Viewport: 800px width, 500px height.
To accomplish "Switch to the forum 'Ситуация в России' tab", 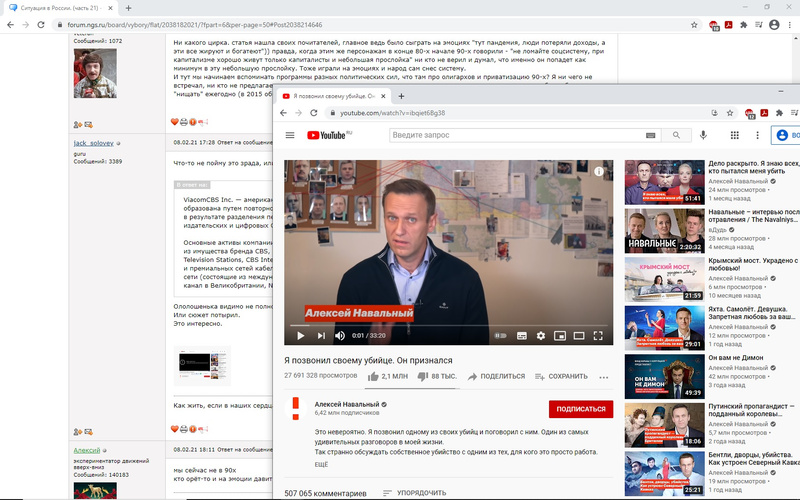I will click(x=60, y=8).
